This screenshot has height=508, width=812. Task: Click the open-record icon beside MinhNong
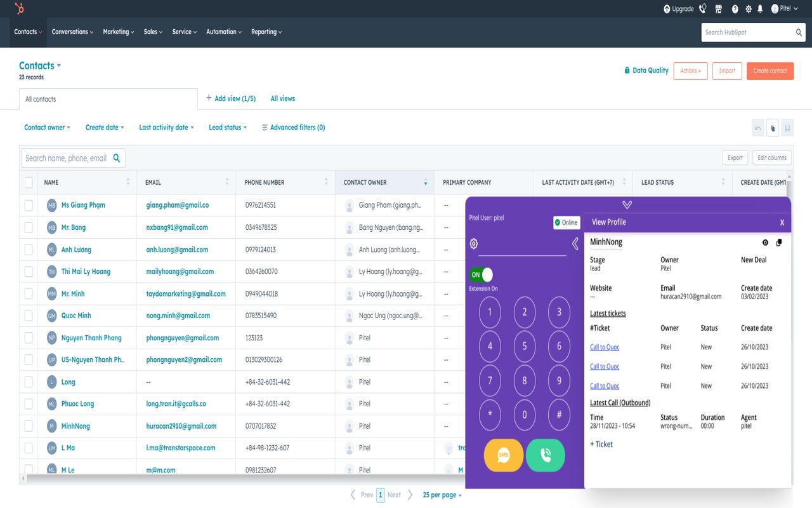[x=765, y=243]
